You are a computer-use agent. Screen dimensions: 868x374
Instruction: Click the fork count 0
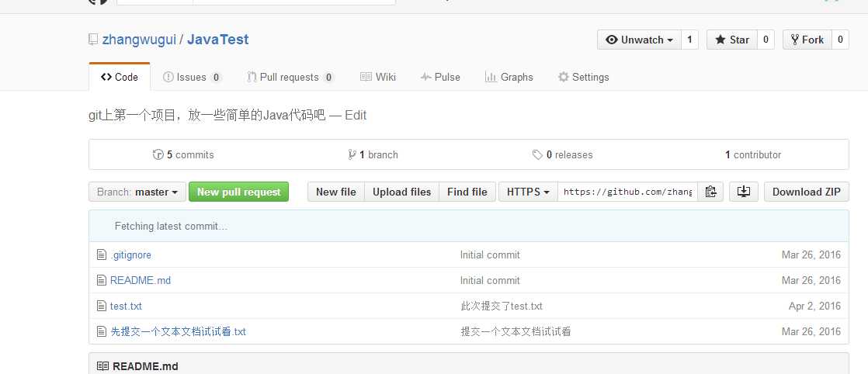point(840,40)
